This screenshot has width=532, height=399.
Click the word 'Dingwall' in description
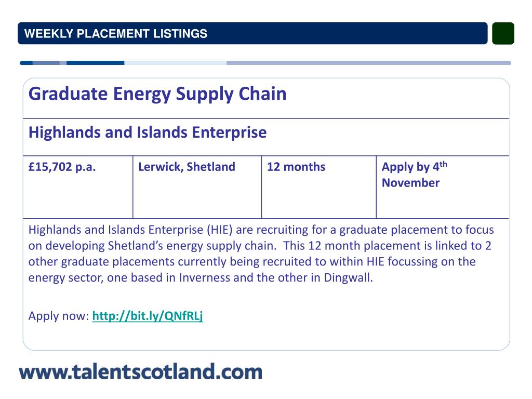coord(347,277)
